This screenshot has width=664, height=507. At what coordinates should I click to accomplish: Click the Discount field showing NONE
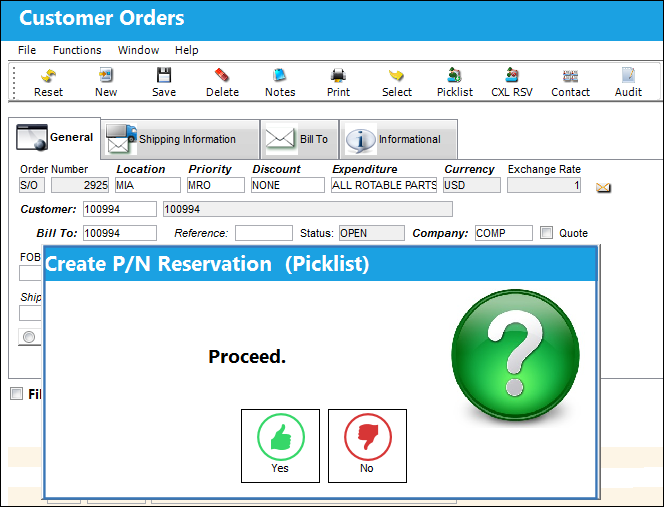288,185
